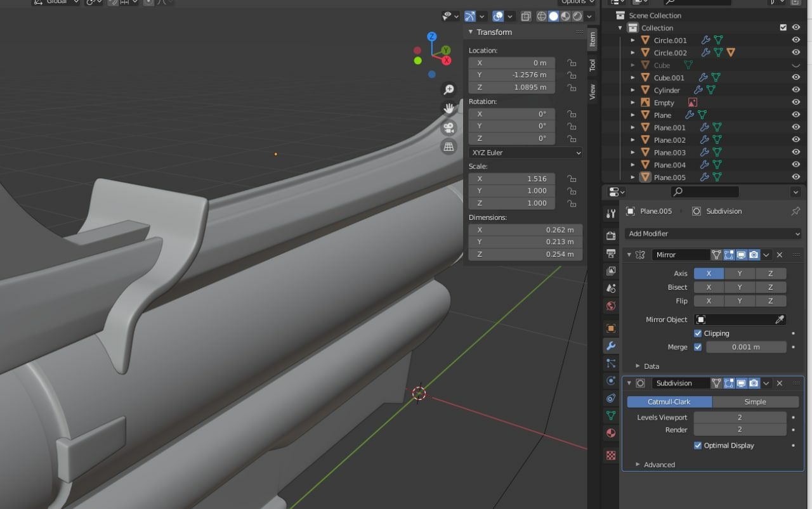Click the viewport zoom magnifier gizmo

coord(449,90)
